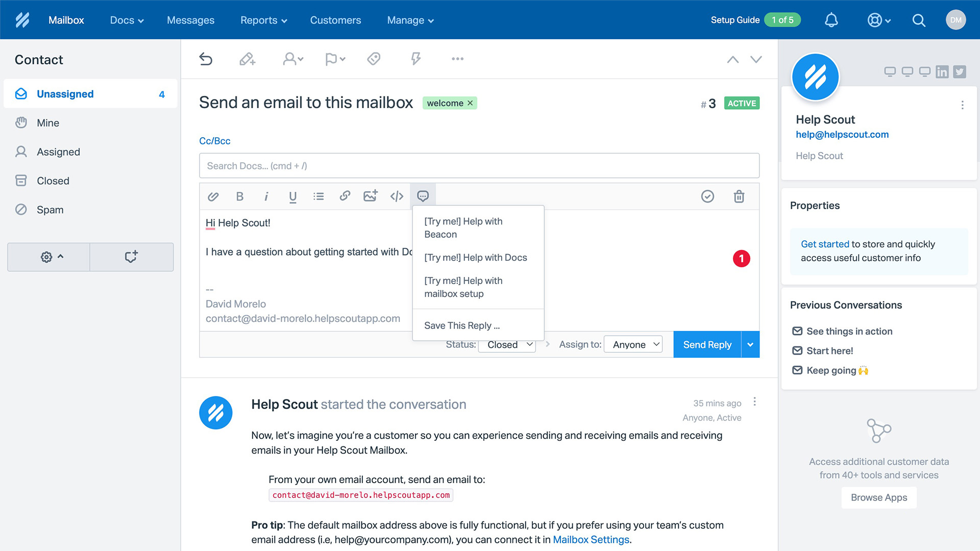
Task: Add a note with the pencil plus icon
Action: pos(248,59)
